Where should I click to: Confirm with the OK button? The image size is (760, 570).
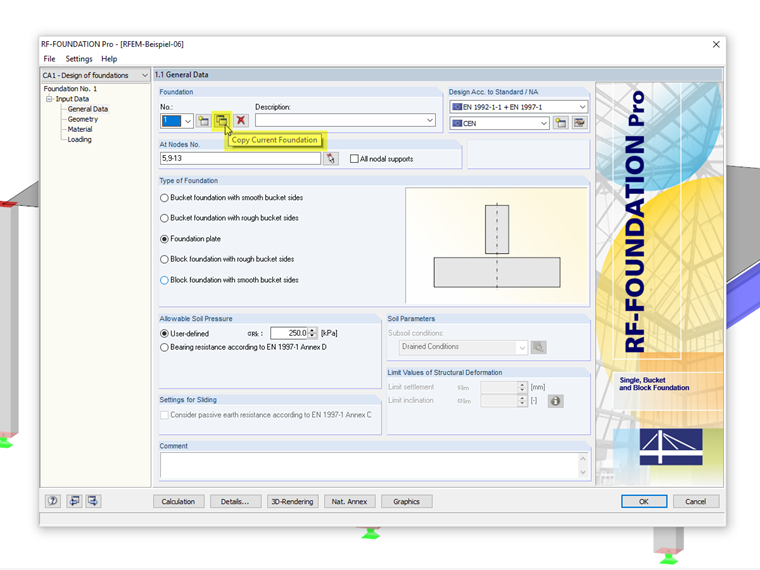point(644,501)
